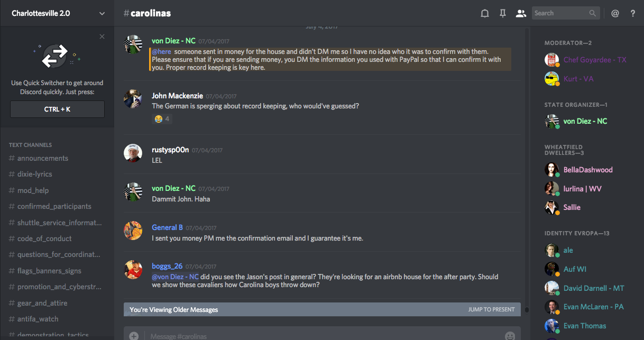Select the code_of_conduct channel

44,238
